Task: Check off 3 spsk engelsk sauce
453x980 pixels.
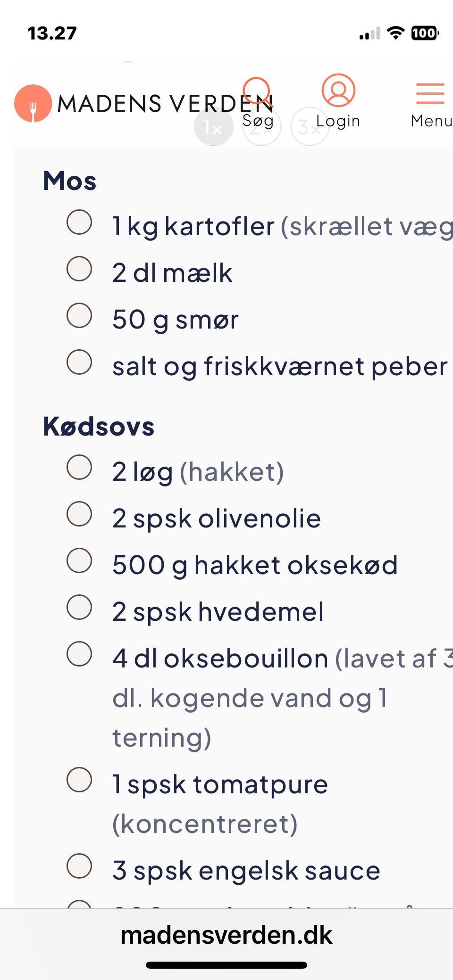Action: tap(79, 866)
